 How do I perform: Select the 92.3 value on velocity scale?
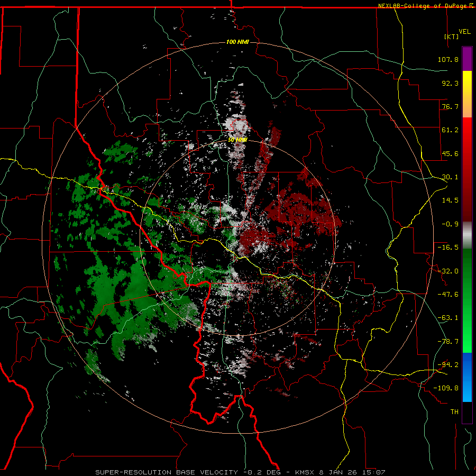pyautogui.click(x=450, y=83)
